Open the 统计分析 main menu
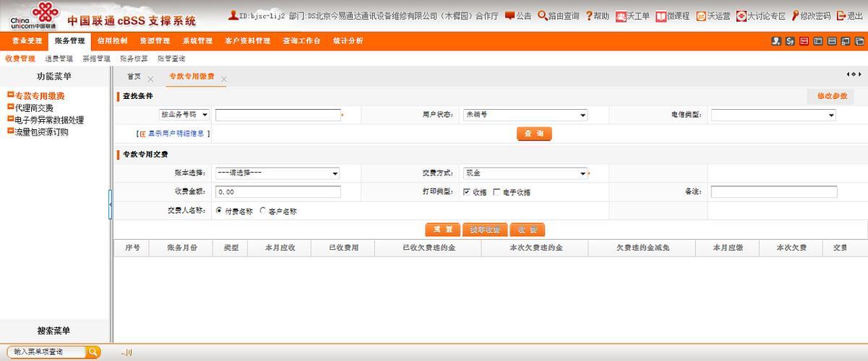The image size is (868, 361). [x=348, y=41]
